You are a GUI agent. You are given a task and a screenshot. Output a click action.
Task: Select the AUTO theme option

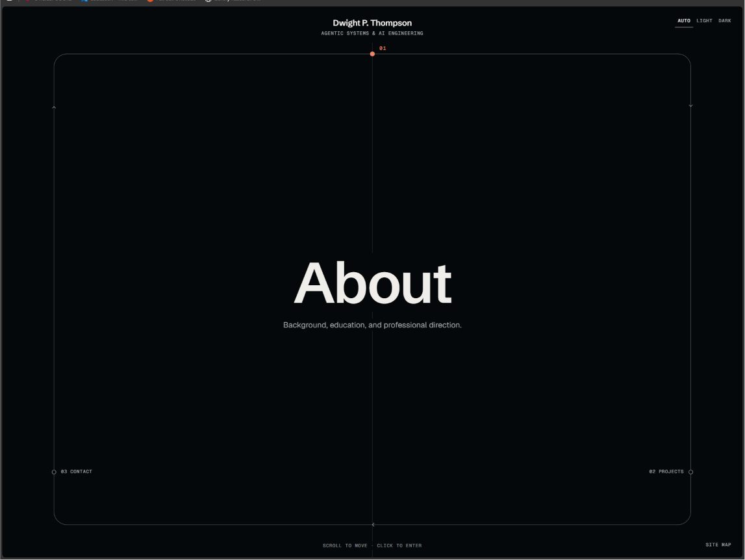(684, 21)
